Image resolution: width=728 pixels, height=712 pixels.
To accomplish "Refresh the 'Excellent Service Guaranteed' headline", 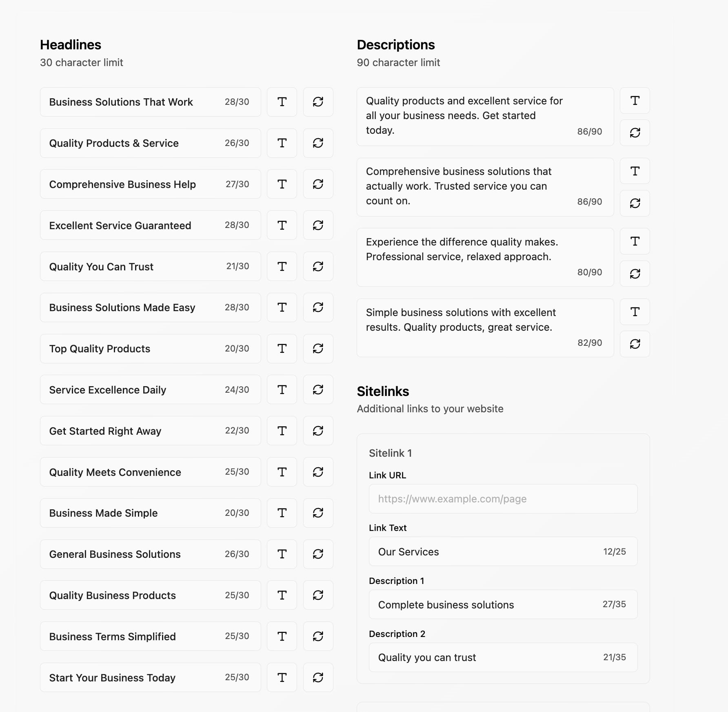I will coord(318,226).
